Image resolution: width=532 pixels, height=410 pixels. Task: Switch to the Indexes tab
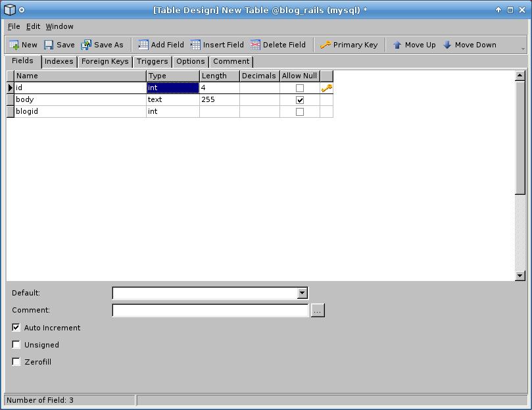coord(59,61)
